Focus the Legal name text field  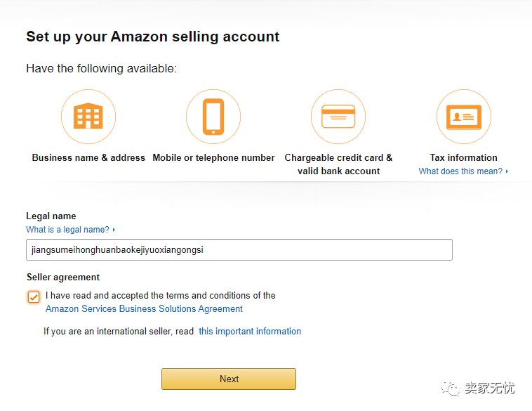(x=239, y=250)
